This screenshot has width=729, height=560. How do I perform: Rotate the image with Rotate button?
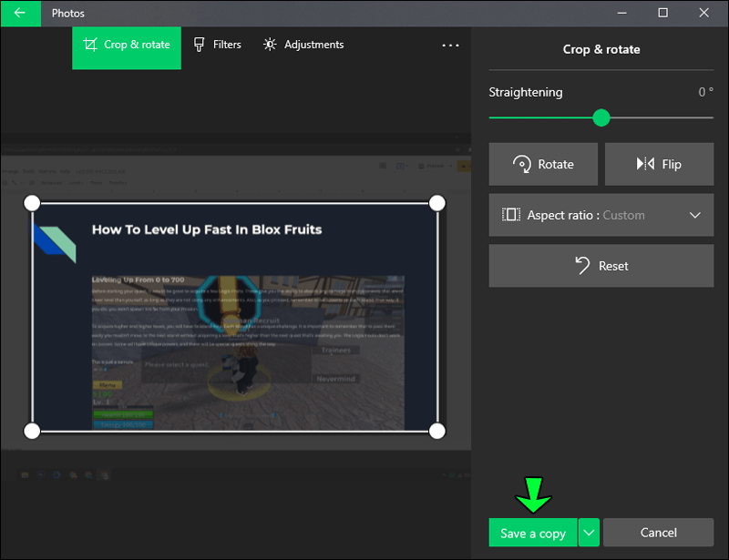pyautogui.click(x=543, y=164)
